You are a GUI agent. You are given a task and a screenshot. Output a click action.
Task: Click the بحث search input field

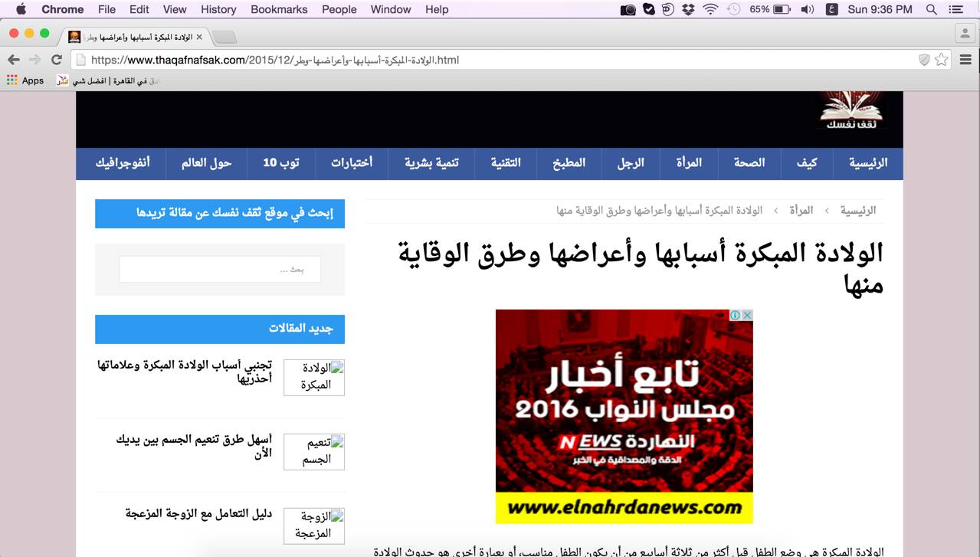point(220,270)
